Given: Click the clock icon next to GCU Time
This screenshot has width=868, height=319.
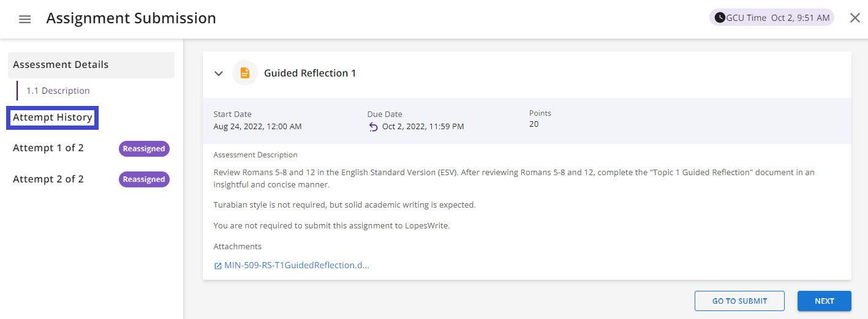Looking at the screenshot, I should (x=720, y=18).
